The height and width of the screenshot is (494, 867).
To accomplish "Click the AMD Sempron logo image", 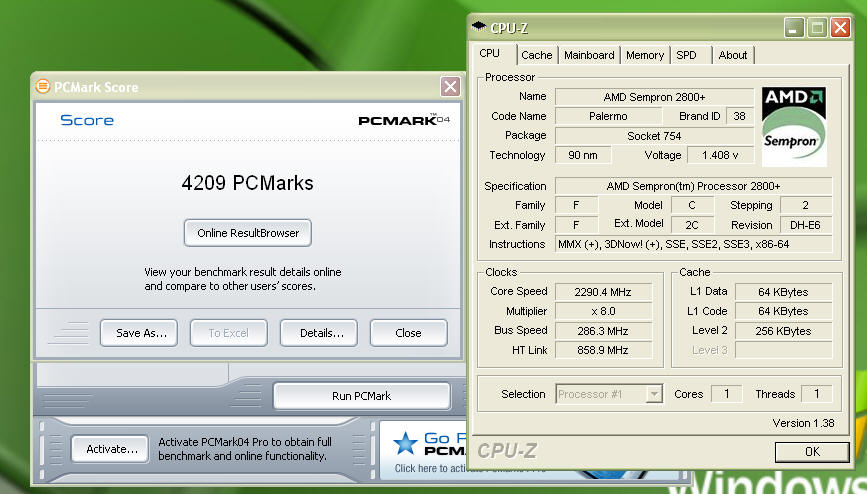I will tap(793, 127).
